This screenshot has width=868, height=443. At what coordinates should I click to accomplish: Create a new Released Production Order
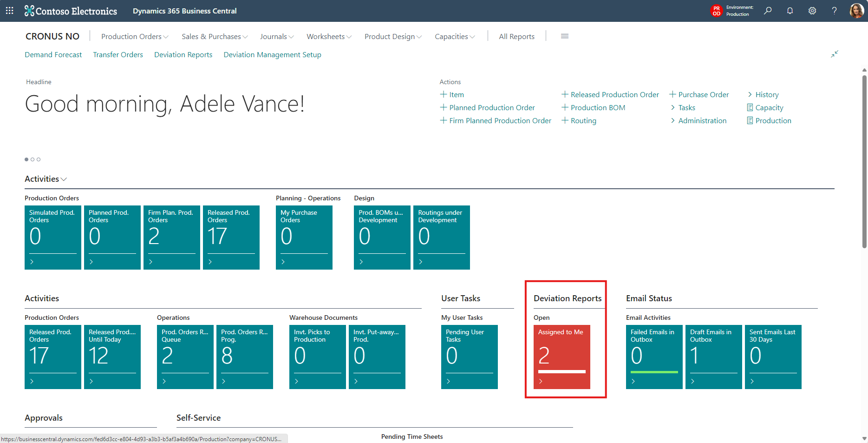(x=610, y=95)
